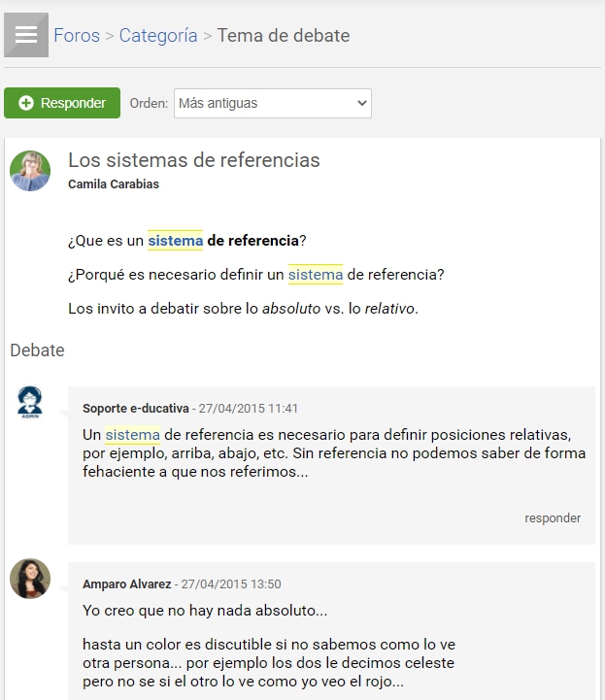605x700 pixels.
Task: Click the plus icon in Responder button
Action: pos(26,103)
